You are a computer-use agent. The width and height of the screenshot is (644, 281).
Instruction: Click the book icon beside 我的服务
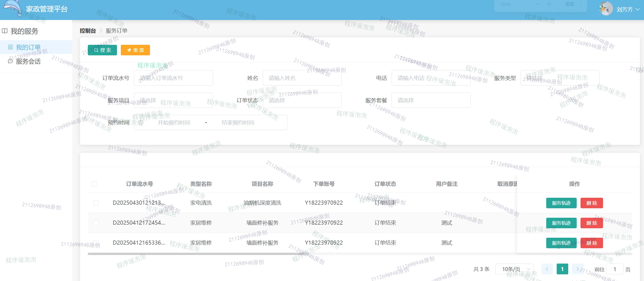[x=5, y=31]
